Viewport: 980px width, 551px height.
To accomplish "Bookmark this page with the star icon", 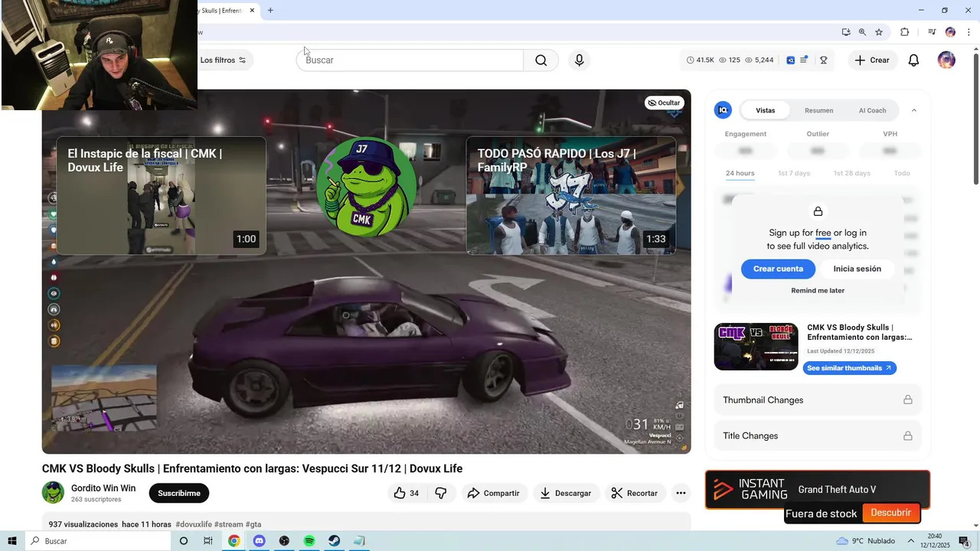I will (x=879, y=32).
